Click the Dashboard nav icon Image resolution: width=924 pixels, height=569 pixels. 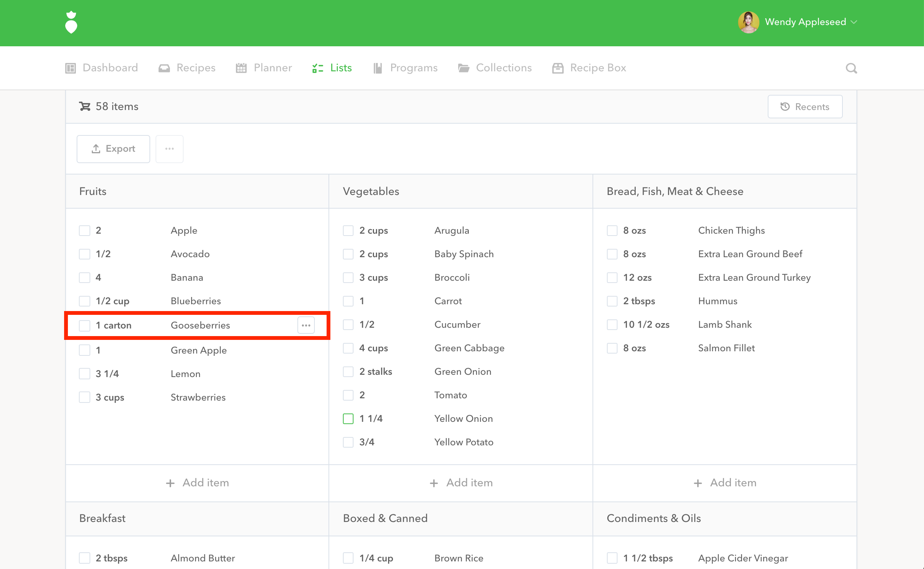(71, 68)
